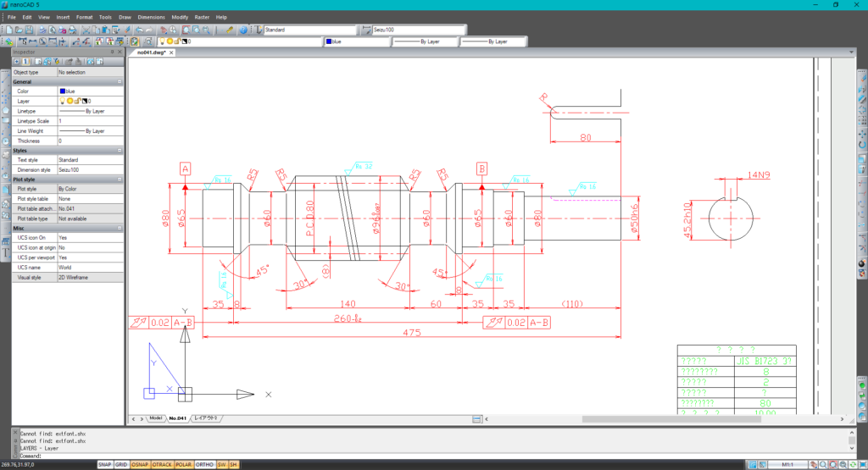Screen dimensions: 868x470
Task: Open Help via blue question-mark icon
Action: 242,30
